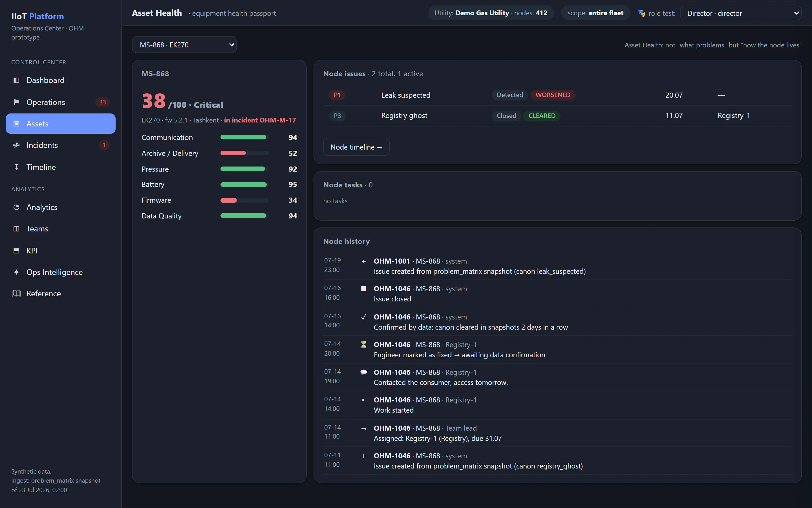This screenshot has height=508, width=812.
Task: Click the KPI list icon
Action: 16,251
